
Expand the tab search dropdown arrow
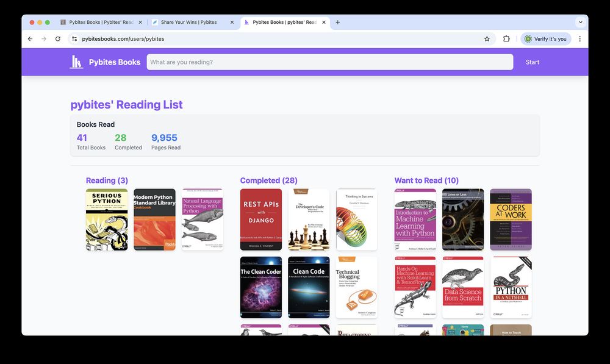point(581,22)
